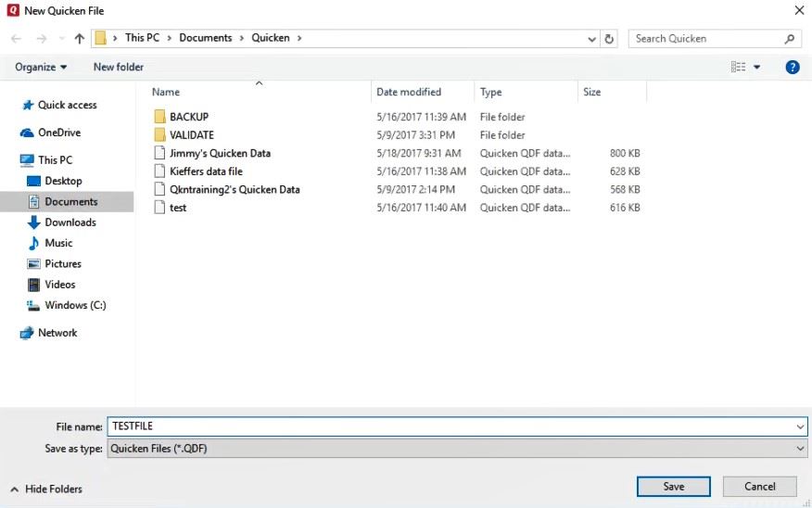Select Jimmy's Quicken Data file
The width and height of the screenshot is (812, 508).
(220, 153)
